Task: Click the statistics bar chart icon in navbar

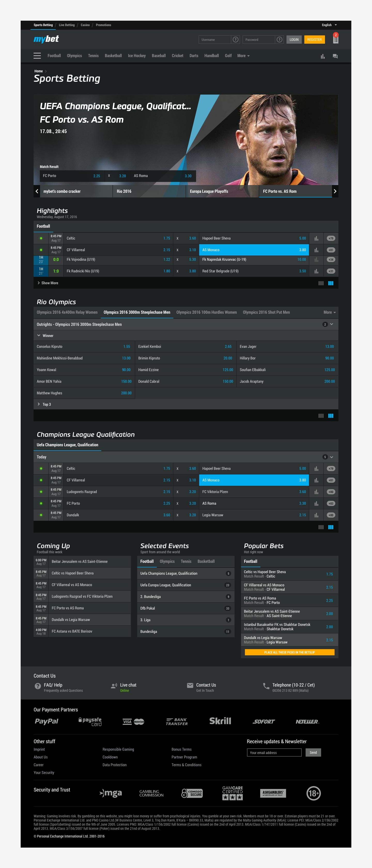Action: (x=322, y=56)
